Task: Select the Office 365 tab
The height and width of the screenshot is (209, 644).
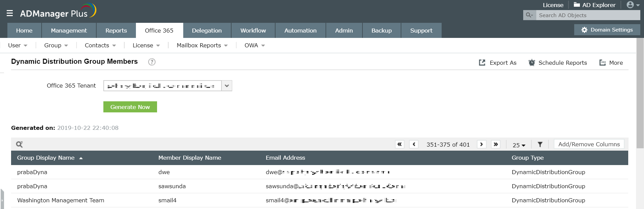Action: [x=159, y=31]
